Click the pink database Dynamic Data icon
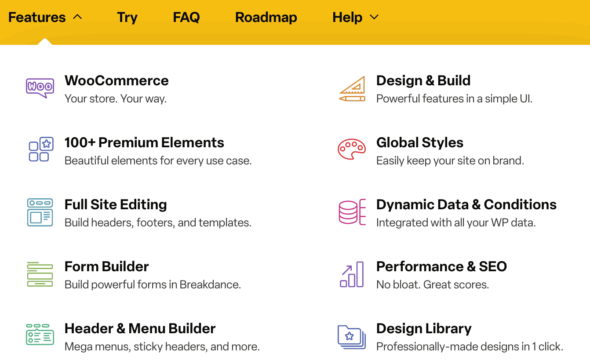 coord(352,212)
